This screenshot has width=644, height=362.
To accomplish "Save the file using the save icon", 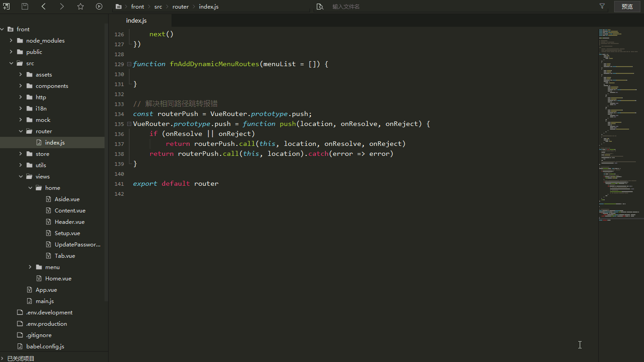I will tap(25, 6).
